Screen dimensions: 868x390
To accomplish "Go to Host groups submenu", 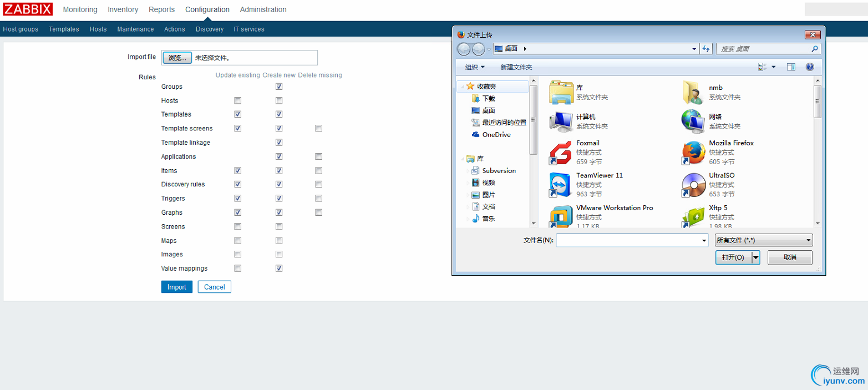I will [21, 29].
